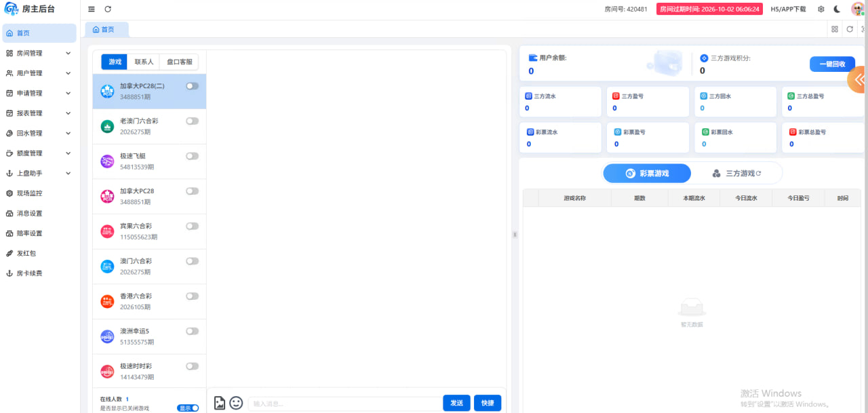Click the grid icon in the tab bar
Screen dimensions: 868x413
[x=835, y=29]
